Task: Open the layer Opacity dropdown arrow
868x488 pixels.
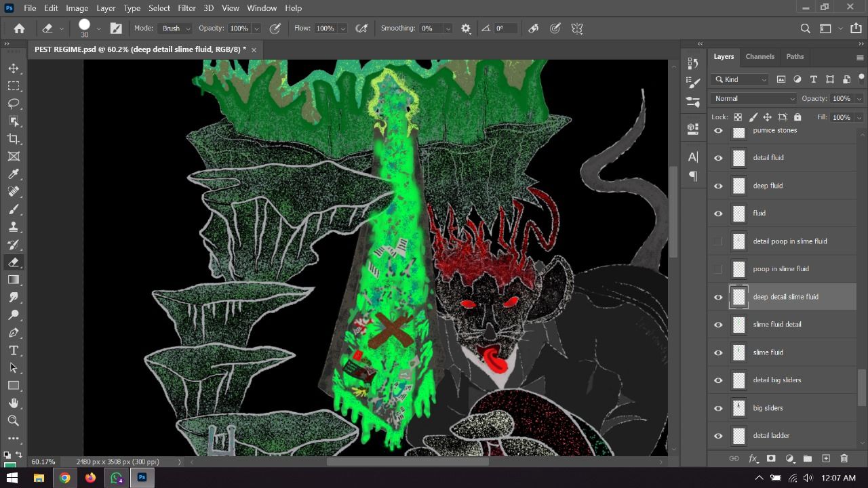Action: (x=859, y=98)
